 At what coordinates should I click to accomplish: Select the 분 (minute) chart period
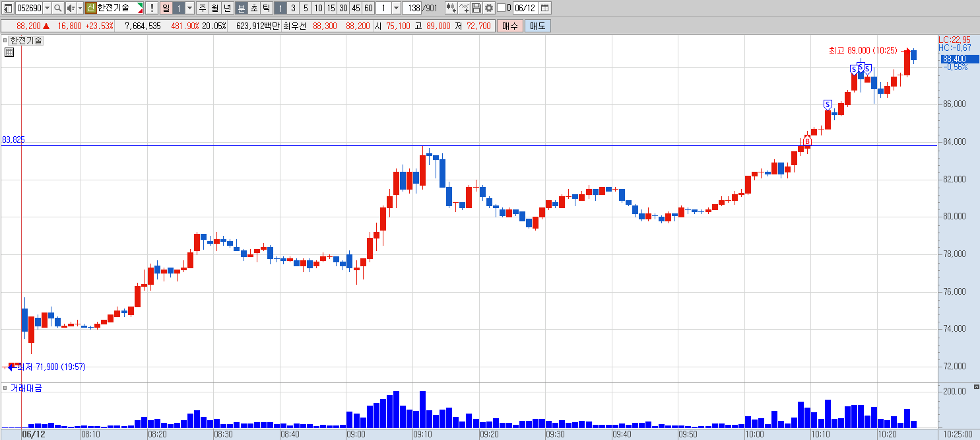[x=241, y=8]
